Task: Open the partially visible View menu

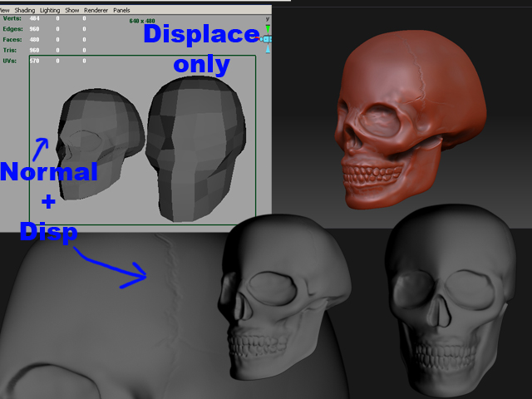Action: [5, 10]
